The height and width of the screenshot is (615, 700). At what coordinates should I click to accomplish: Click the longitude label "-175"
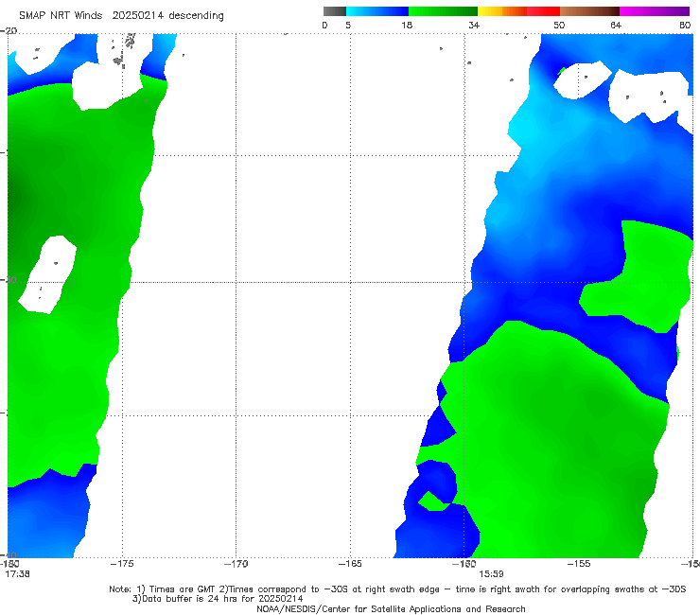[122, 564]
